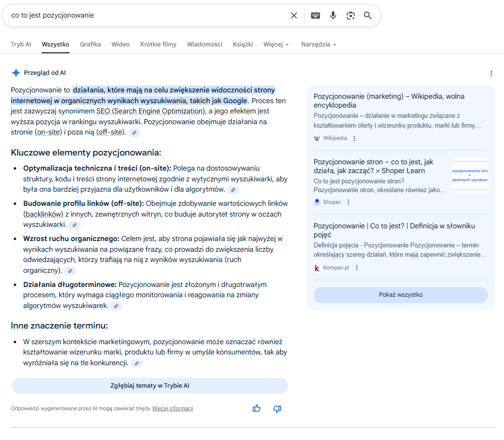This screenshot has height=440, width=504.
Task: Open the Więcej informacji link
Action: click(x=173, y=409)
